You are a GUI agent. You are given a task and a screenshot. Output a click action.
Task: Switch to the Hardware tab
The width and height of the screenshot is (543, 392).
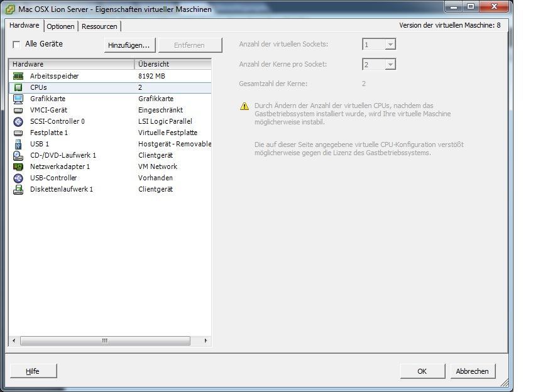25,25
